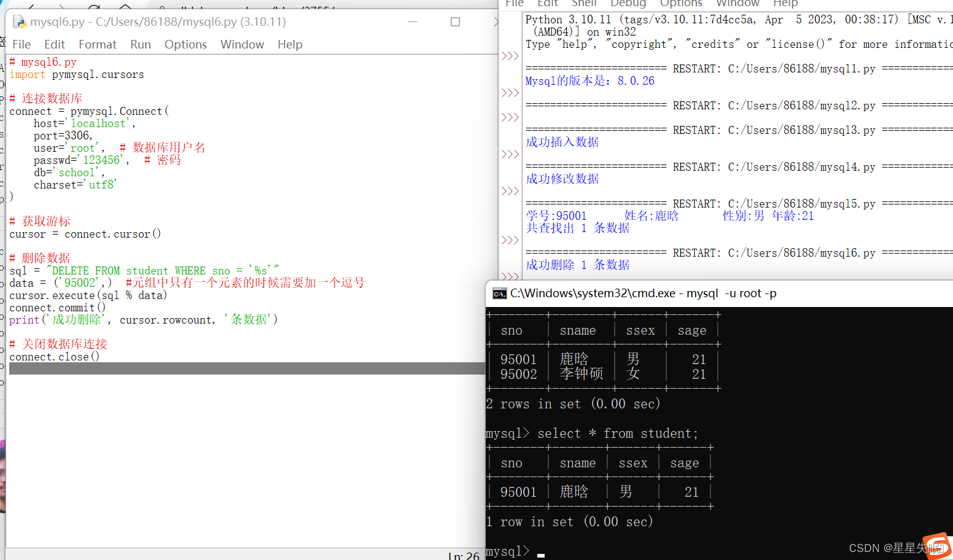Click '成功修改数据' output in Shell

(562, 179)
